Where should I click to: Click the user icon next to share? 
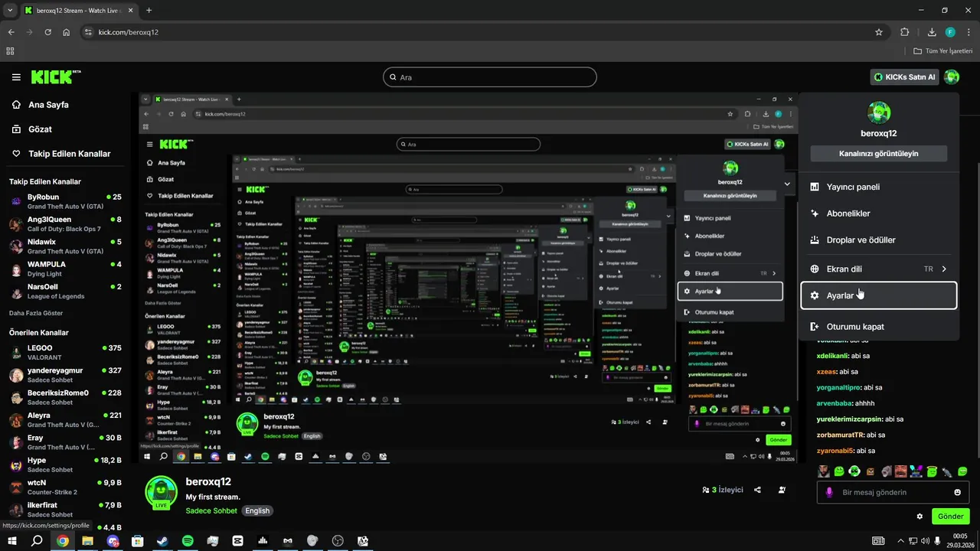click(x=782, y=490)
